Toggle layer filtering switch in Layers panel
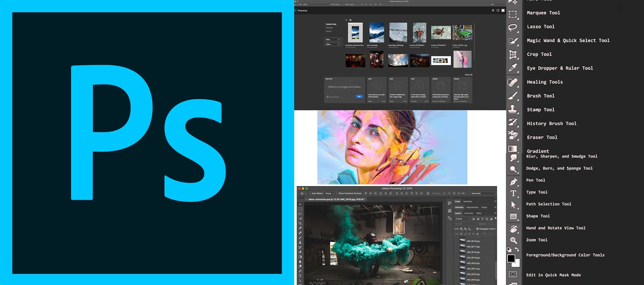 pos(495,218)
